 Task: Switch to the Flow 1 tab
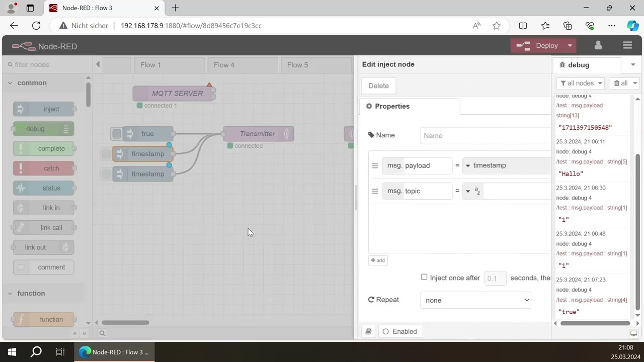168,65
